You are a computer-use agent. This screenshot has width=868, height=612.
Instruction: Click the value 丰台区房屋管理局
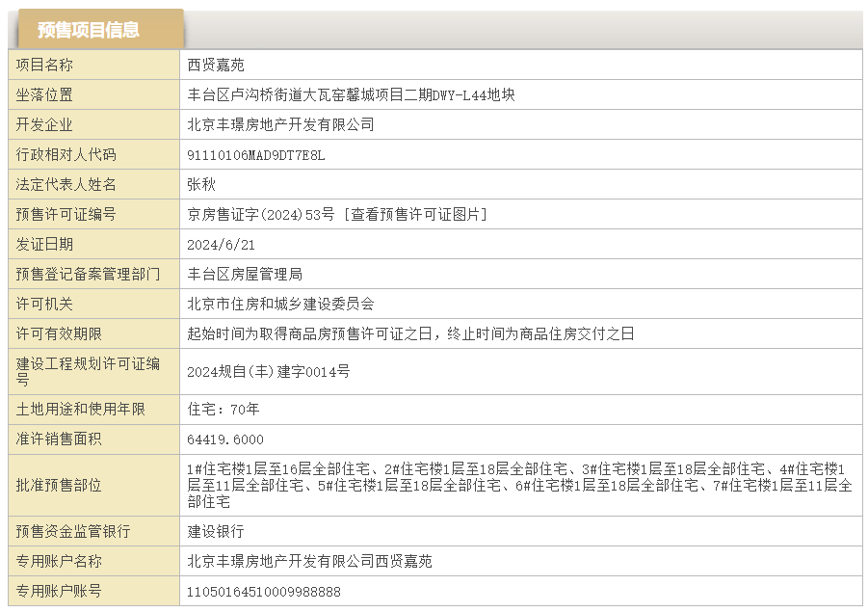(x=245, y=274)
